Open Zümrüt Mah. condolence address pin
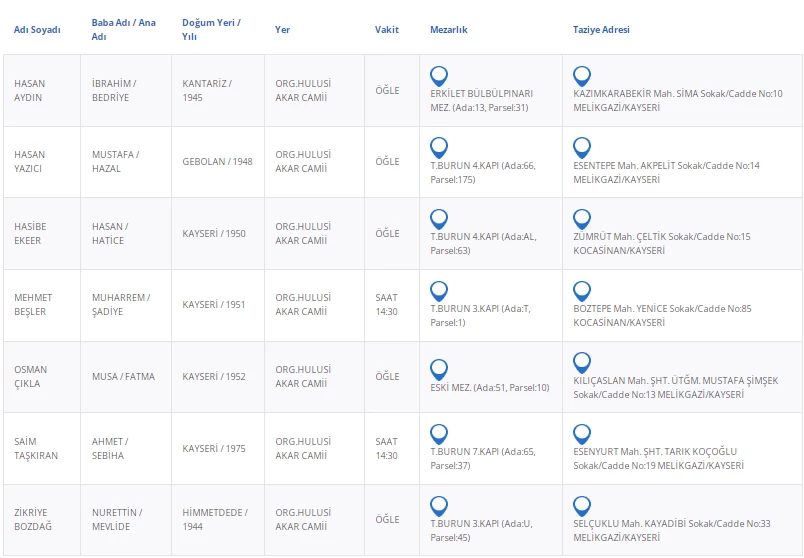 (x=581, y=219)
